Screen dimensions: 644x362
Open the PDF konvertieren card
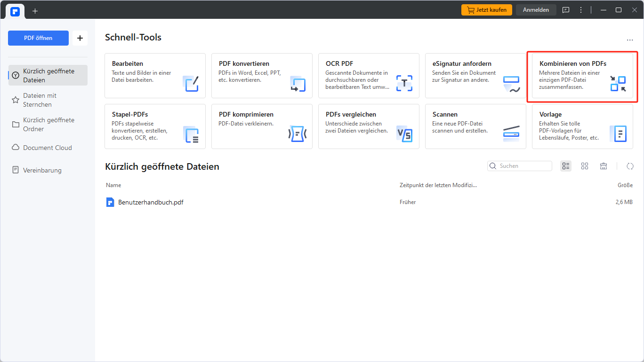[x=262, y=76]
